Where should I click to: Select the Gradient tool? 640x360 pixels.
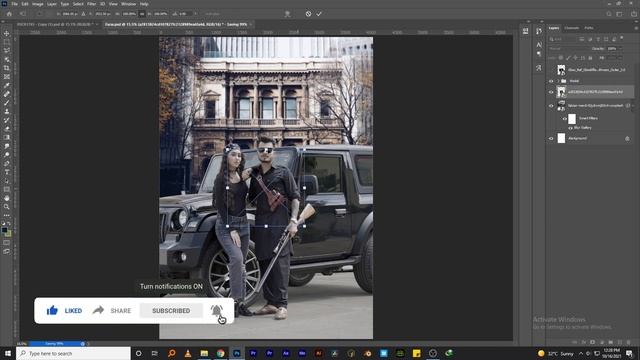[7, 138]
